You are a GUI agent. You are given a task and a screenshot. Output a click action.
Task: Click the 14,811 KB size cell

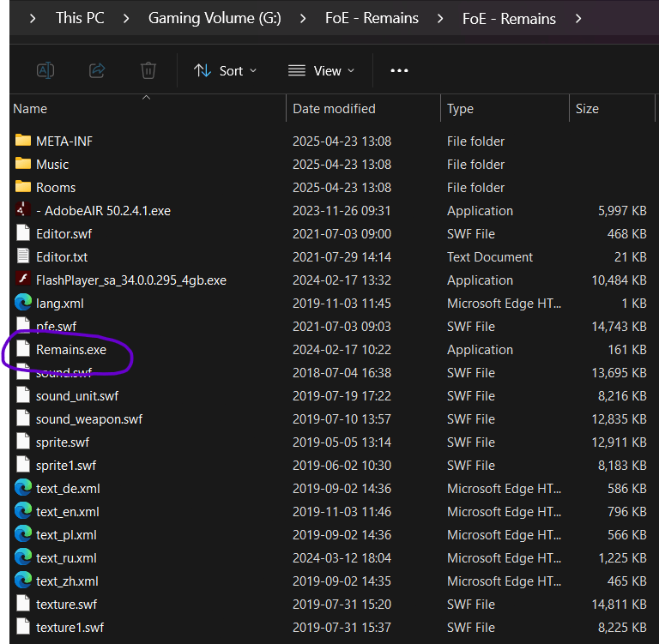[x=619, y=605]
